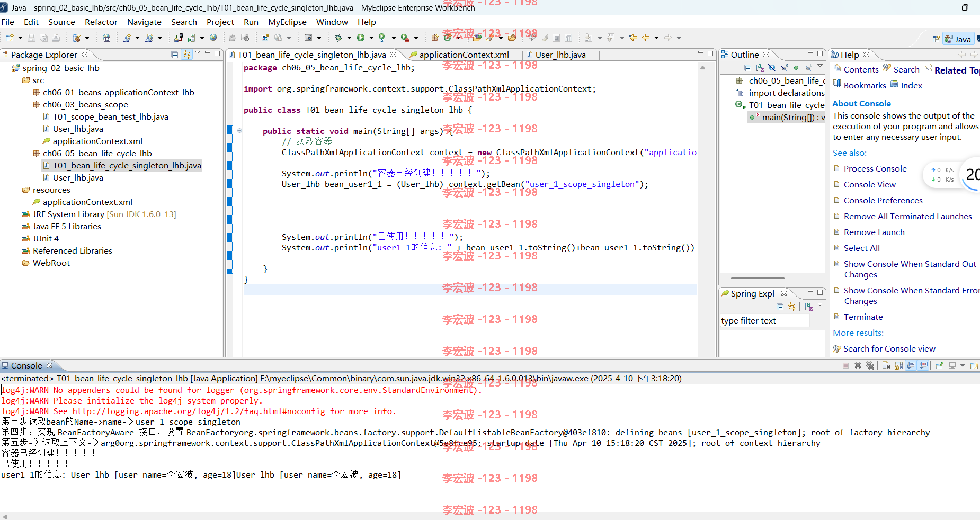Viewport: 980px width, 520px height.
Task: Toggle Show Console When Standard Error Changes icon
Action: 923,365
